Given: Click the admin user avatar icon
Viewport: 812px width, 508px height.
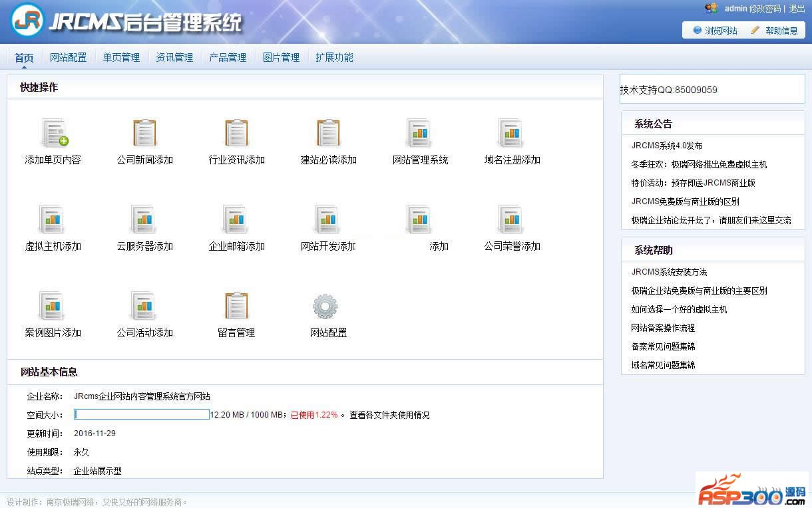Looking at the screenshot, I should [711, 8].
